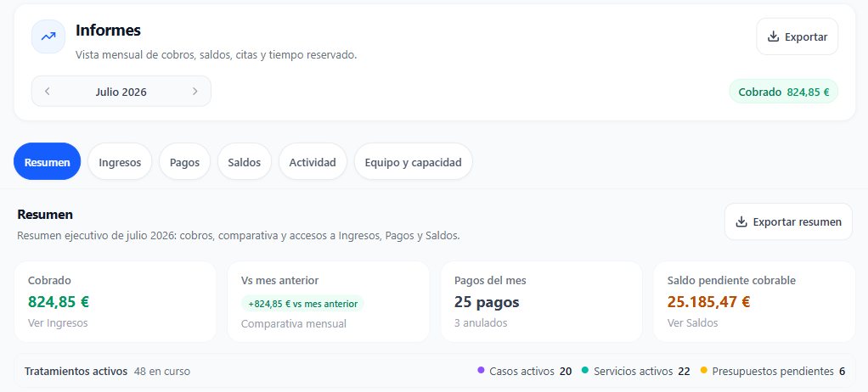Click the Informes page title
Image resolution: width=868 pixels, height=392 pixels.
point(108,30)
